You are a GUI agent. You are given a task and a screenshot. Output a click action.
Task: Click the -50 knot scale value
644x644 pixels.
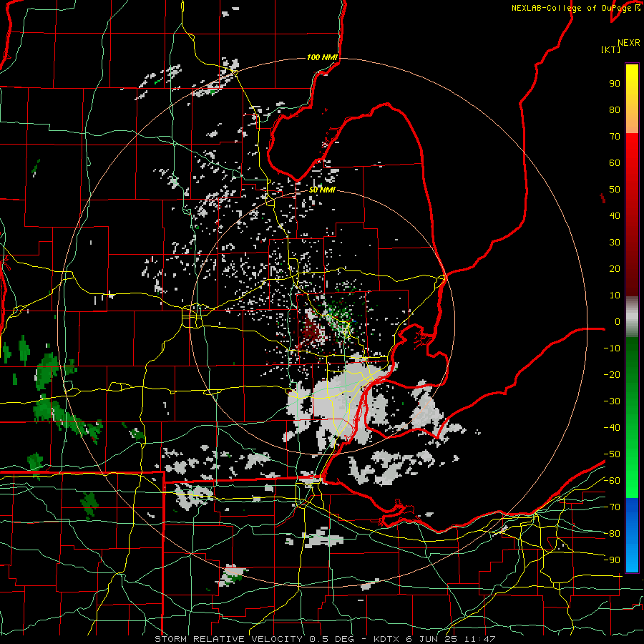click(x=612, y=454)
